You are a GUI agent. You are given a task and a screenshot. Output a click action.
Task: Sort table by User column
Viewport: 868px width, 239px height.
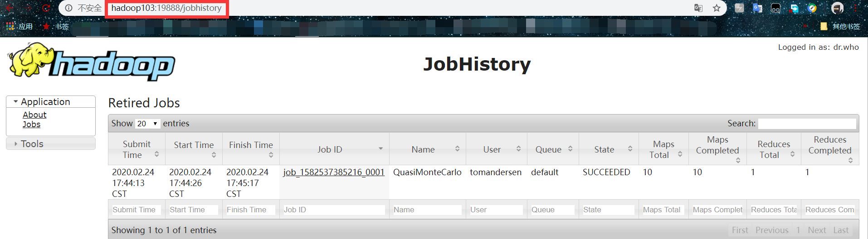point(497,149)
